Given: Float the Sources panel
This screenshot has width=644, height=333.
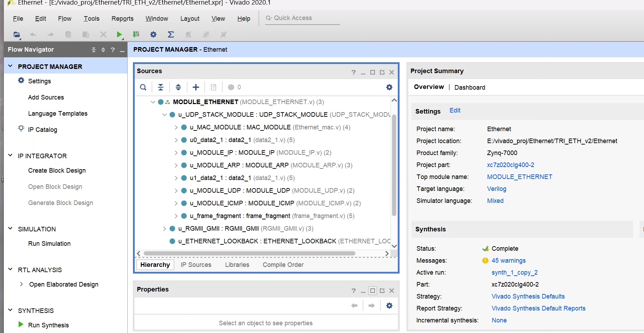Looking at the screenshot, I should pos(382,72).
